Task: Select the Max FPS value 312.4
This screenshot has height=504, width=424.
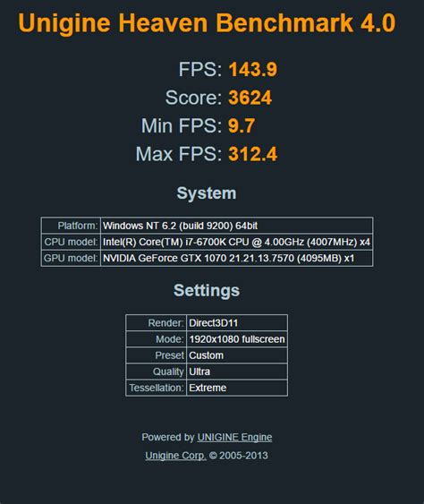Action: pos(253,154)
